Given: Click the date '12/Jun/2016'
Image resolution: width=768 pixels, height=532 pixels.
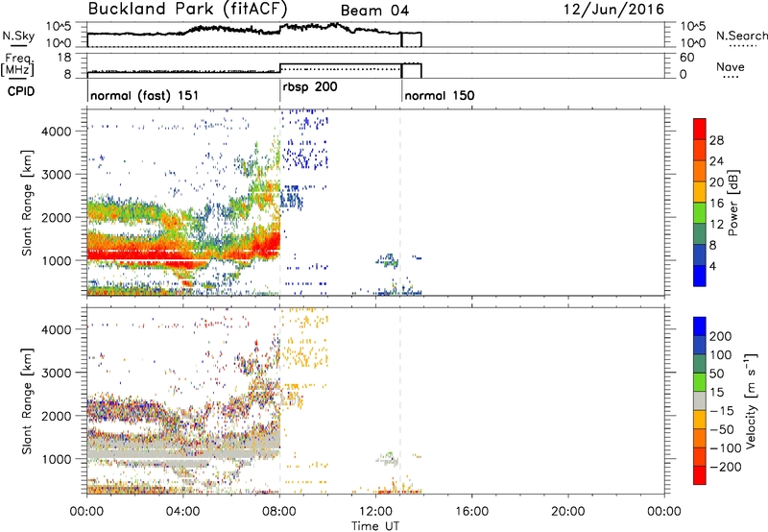Looking at the screenshot, I should click(x=613, y=10).
